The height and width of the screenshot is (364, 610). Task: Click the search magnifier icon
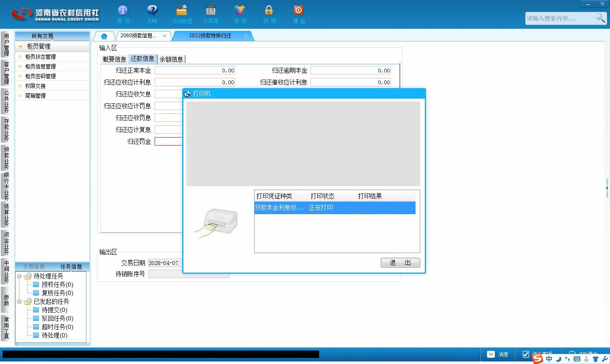600,18
